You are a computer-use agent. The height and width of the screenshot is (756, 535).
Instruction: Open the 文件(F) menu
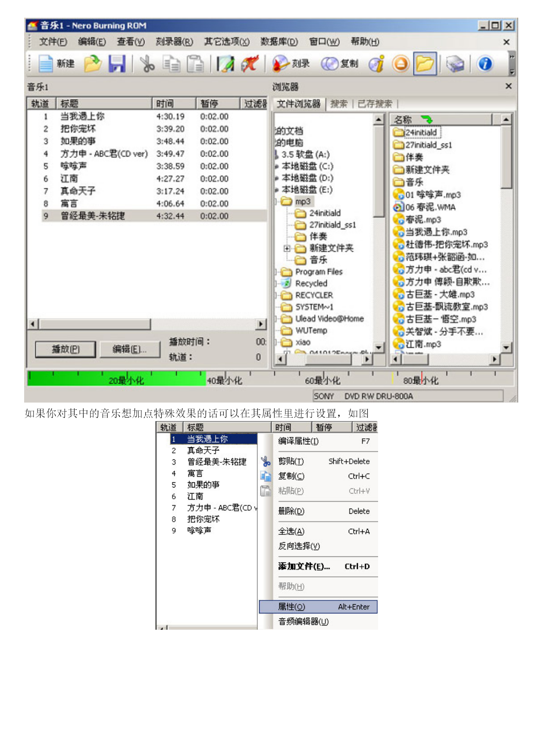pyautogui.click(x=53, y=42)
